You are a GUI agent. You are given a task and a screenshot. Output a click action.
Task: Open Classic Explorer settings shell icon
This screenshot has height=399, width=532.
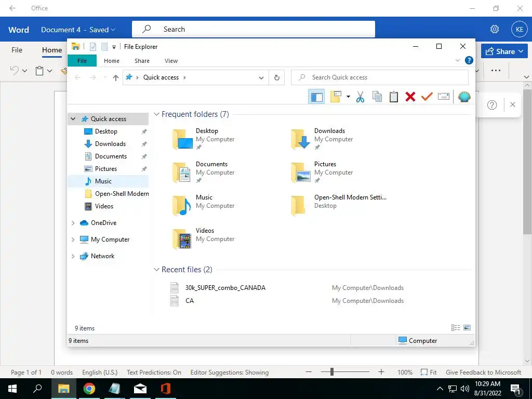(x=464, y=97)
